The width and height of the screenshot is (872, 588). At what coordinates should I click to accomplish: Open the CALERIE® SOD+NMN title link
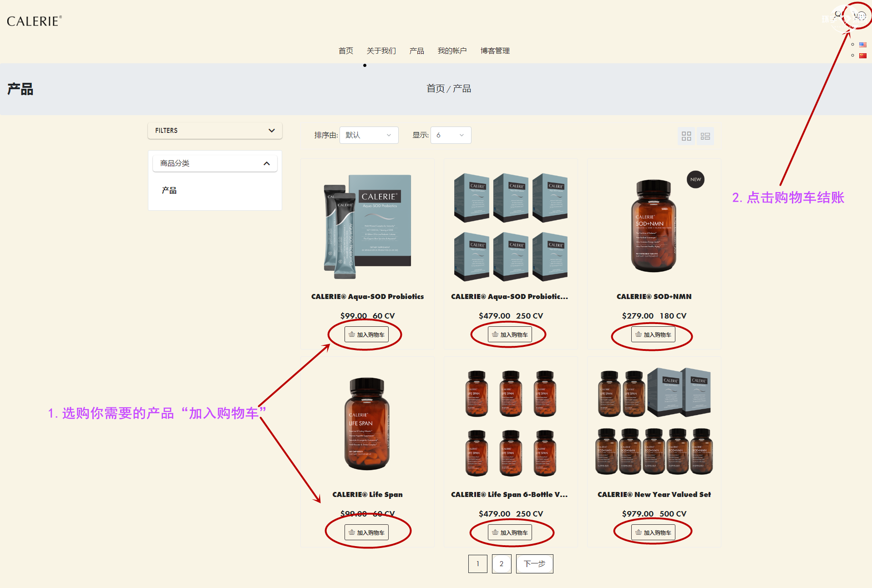click(x=654, y=296)
